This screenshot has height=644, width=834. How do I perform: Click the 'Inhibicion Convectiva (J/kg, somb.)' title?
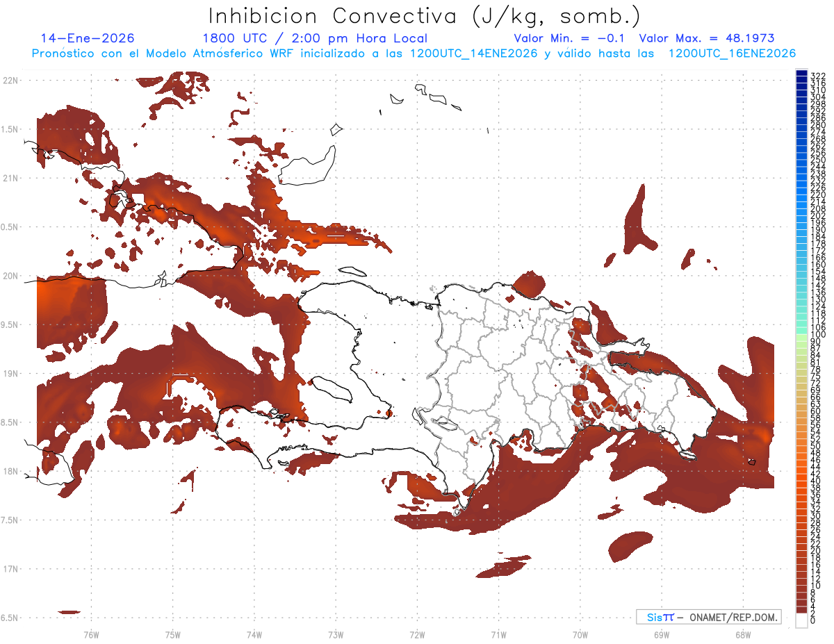tap(425, 16)
